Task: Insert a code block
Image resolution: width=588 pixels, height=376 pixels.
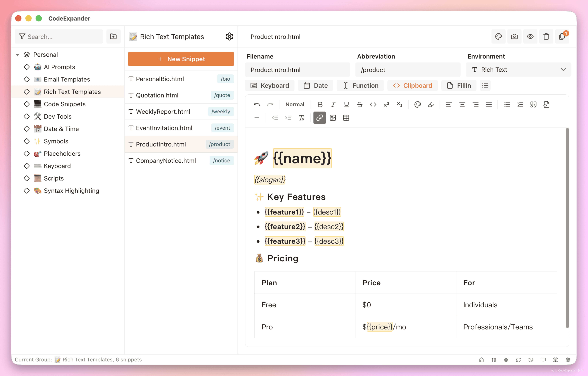Action: pyautogui.click(x=546, y=104)
